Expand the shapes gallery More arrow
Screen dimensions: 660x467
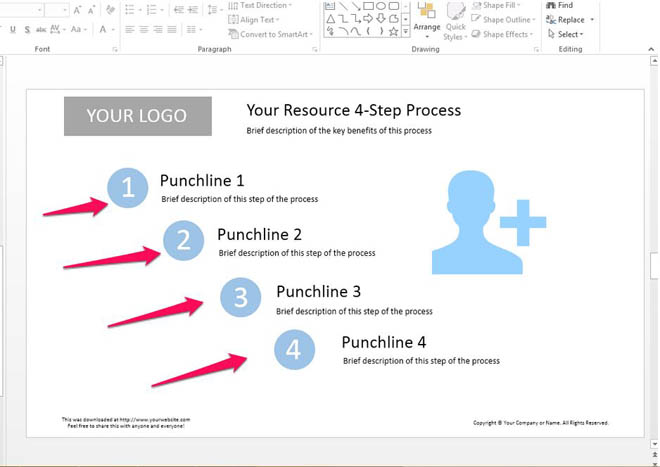point(405,32)
